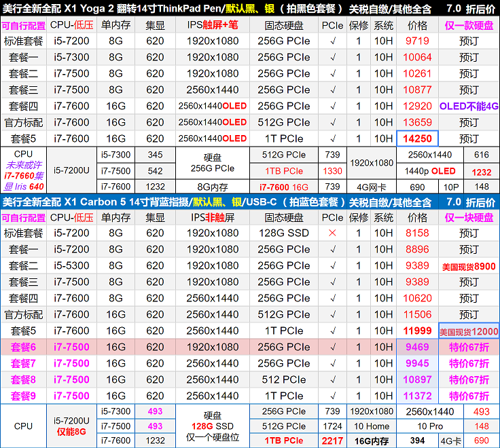Click the red X mark in PCIe column
The width and height of the screenshot is (500, 448).
click(x=332, y=233)
